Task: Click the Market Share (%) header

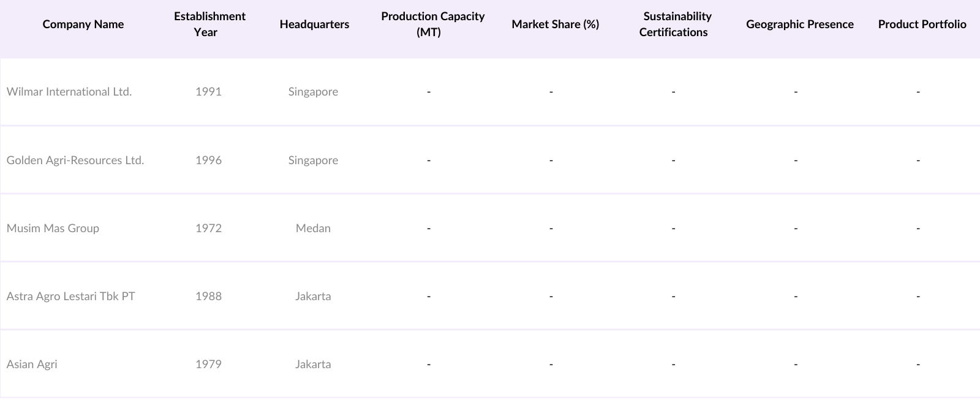Action: 555,25
